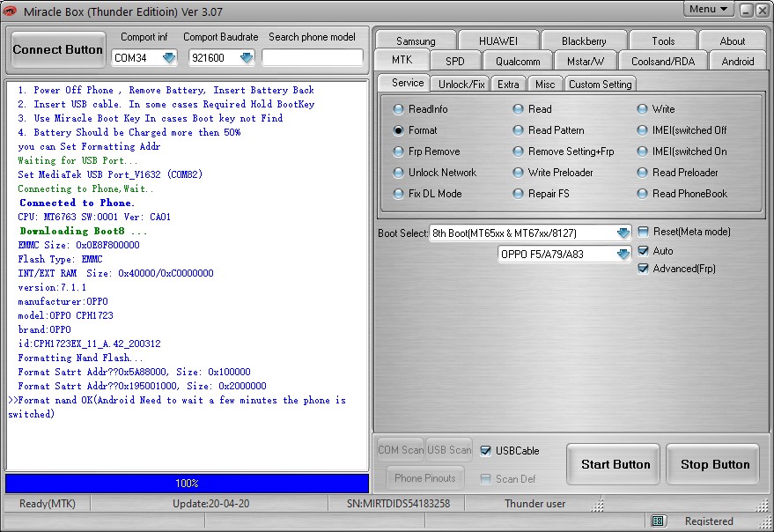774x532 pixels.
Task: Click the log line CPU: MT6763
Action: 94,217
